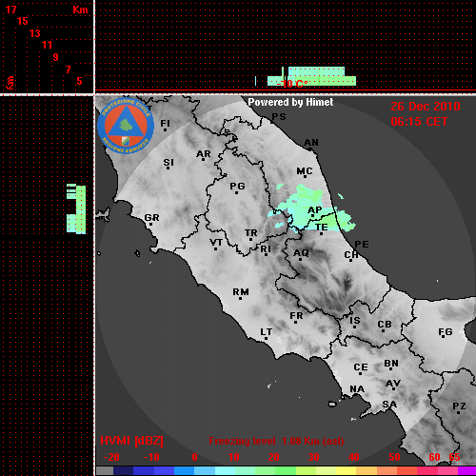Select the CB city label

[x=385, y=325]
